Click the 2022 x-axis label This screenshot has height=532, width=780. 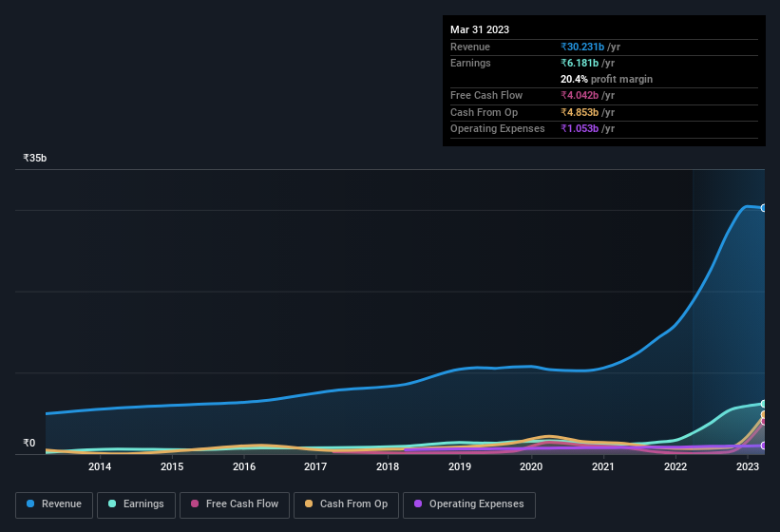[675, 466]
